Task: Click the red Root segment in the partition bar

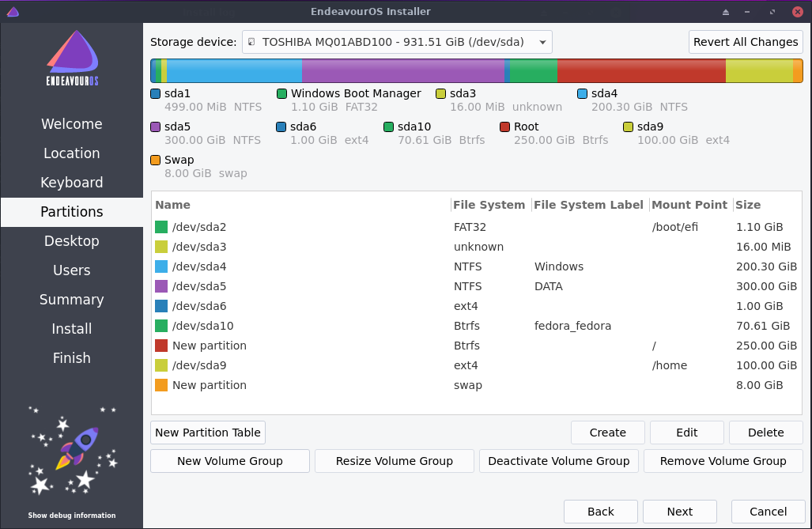Action: (641, 70)
